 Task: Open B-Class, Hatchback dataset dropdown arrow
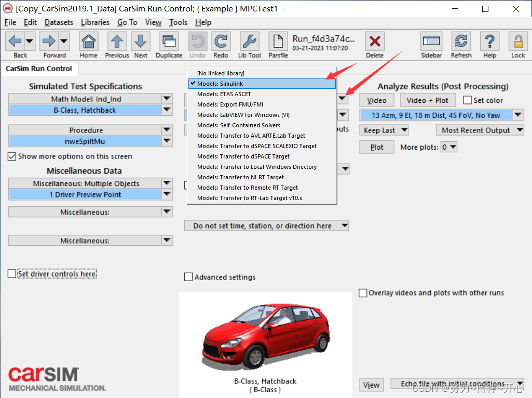[x=167, y=110]
